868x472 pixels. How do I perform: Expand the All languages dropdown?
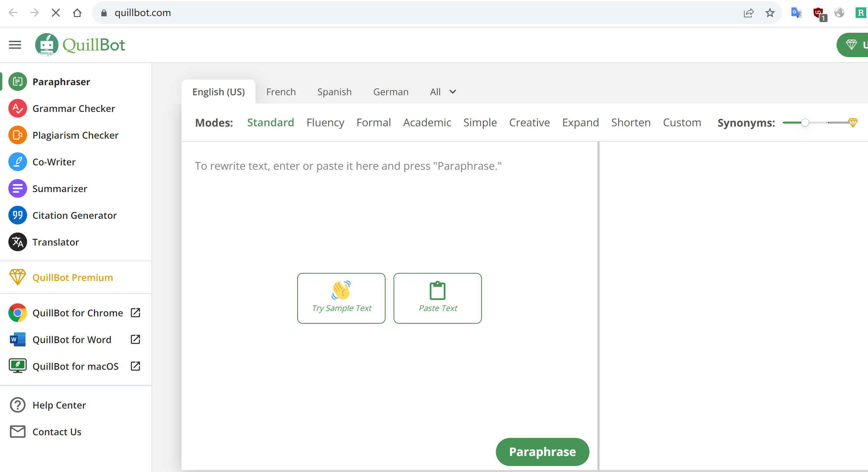pyautogui.click(x=443, y=92)
